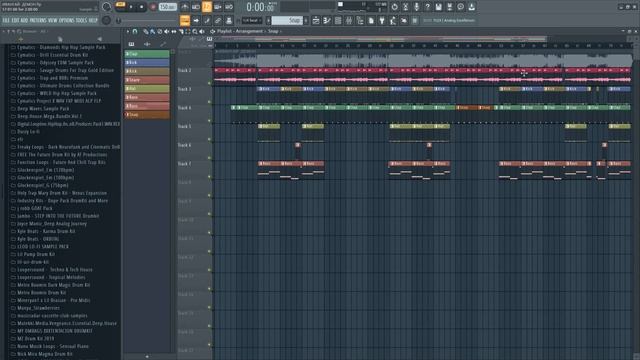
Task: Select the blue 'Kick' pattern in picker
Action: (147, 62)
